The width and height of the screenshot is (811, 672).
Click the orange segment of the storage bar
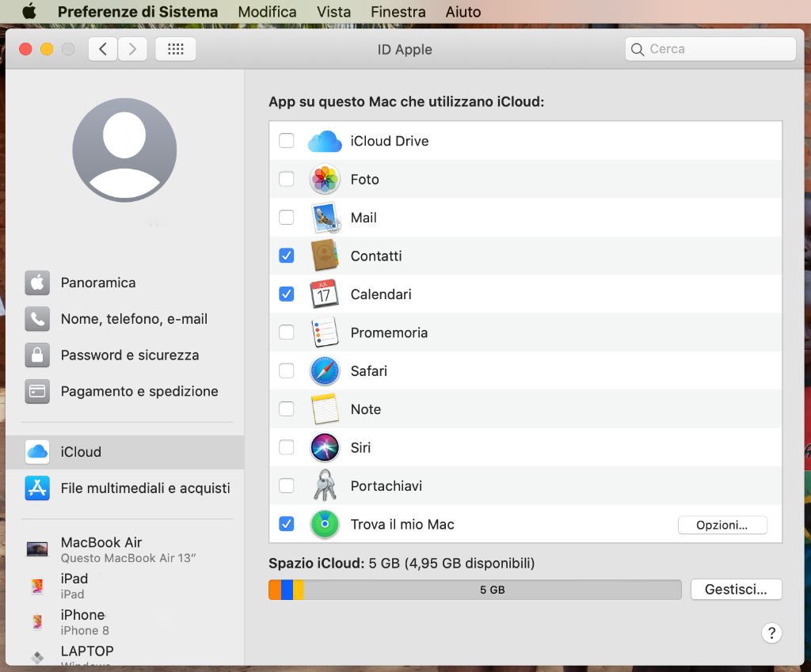coord(275,590)
